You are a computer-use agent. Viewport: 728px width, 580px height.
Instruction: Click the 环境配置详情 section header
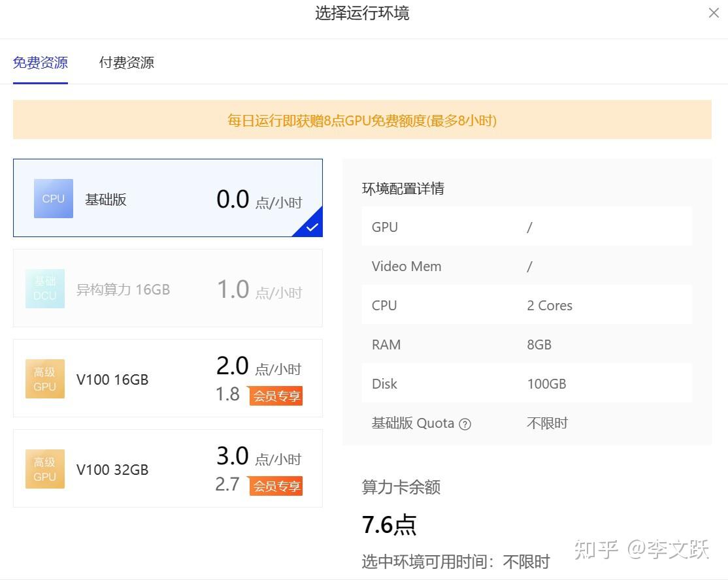403,188
